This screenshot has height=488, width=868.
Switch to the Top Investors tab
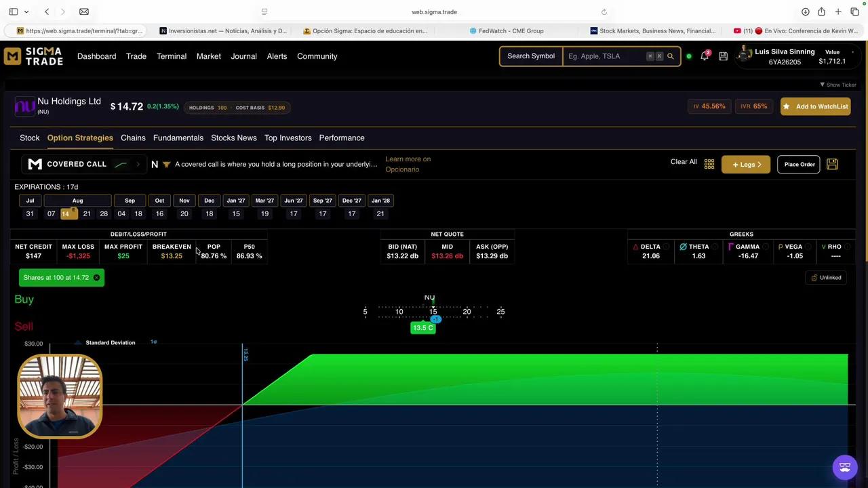pos(288,138)
